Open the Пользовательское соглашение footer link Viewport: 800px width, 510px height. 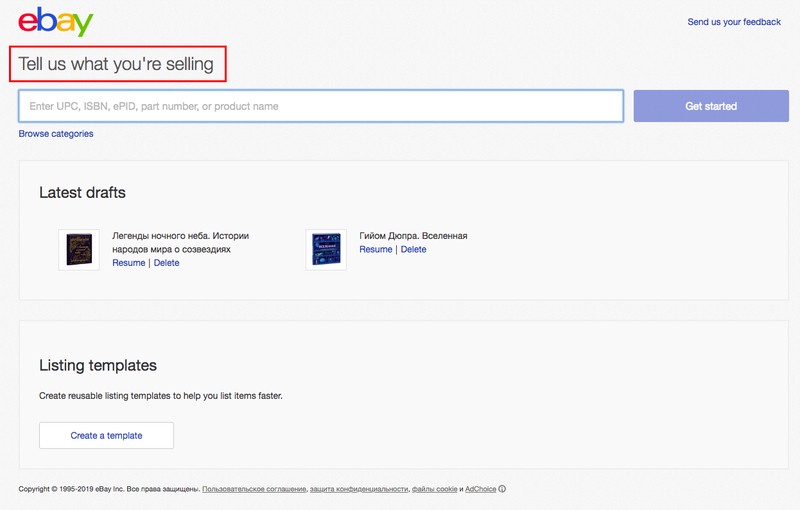point(254,489)
